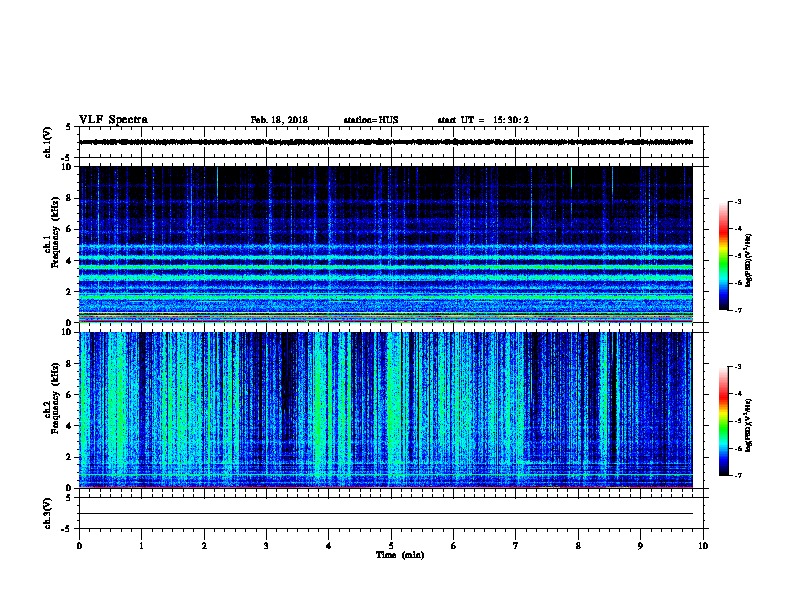Click the flat ch.3 voltage trace line

[386, 514]
